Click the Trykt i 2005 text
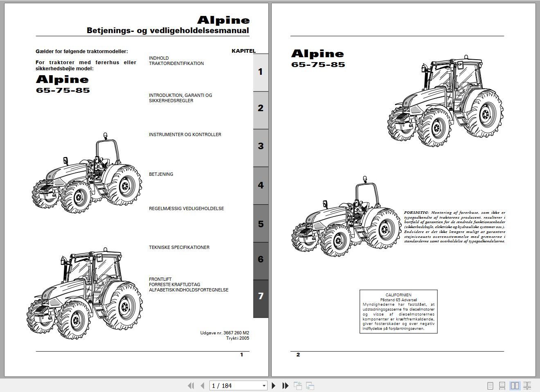The height and width of the screenshot is (392, 540). pyautogui.click(x=238, y=338)
